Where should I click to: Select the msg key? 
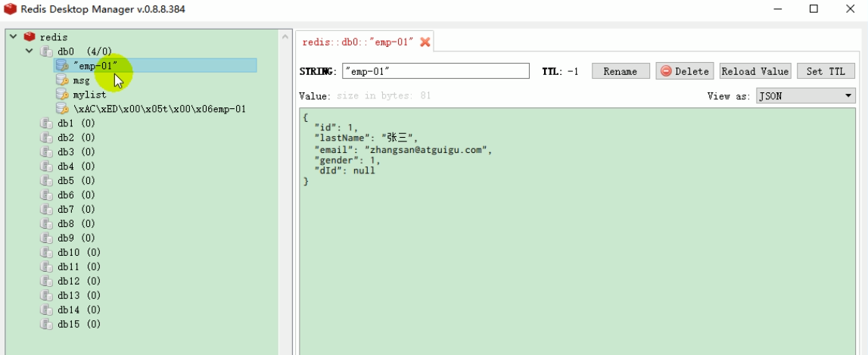[x=82, y=80]
